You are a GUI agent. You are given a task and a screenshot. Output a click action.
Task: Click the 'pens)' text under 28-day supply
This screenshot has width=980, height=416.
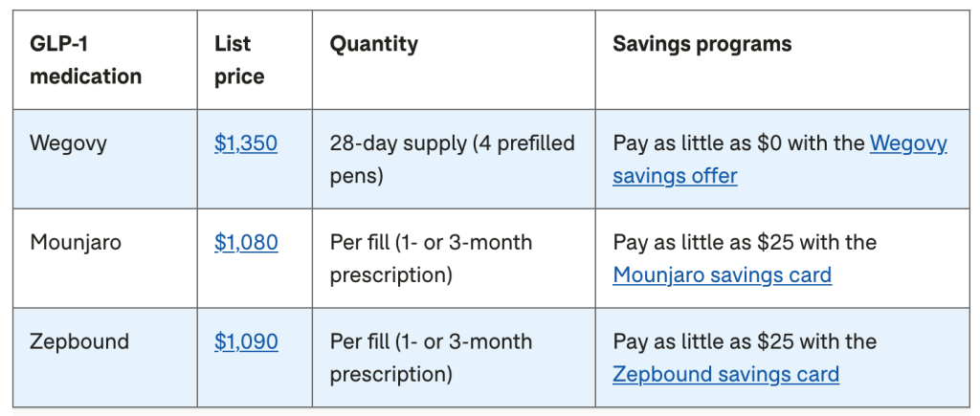click(357, 176)
